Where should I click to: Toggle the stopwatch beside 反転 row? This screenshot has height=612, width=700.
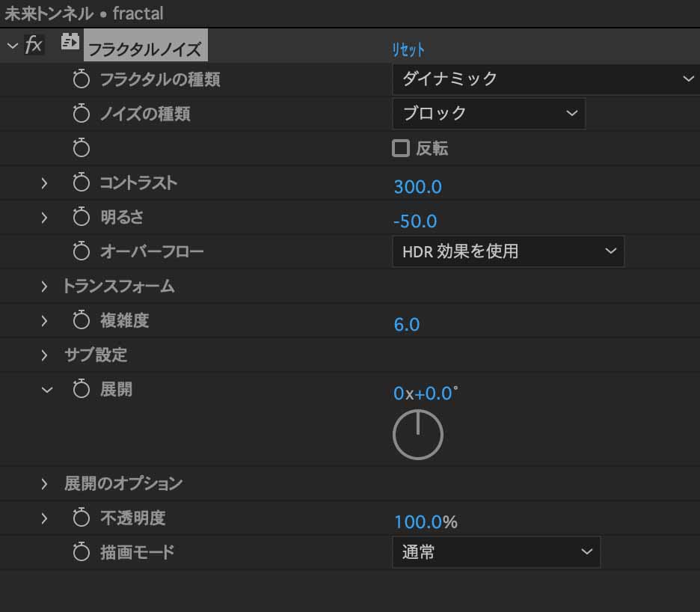point(82,148)
